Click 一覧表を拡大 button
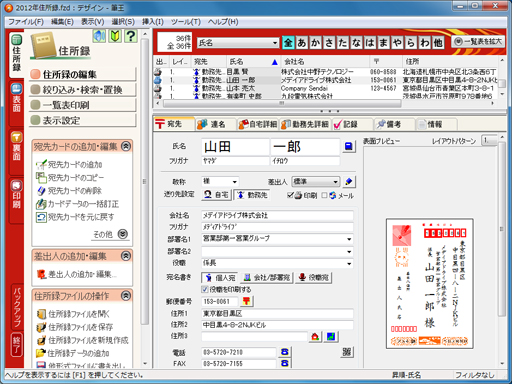Image resolution: width=512 pixels, height=384 pixels. (x=477, y=41)
